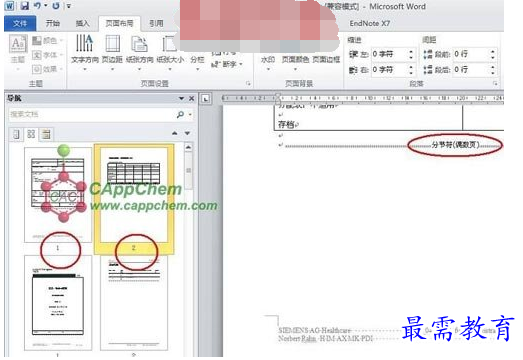Open the 文件 (File) tab
The image size is (523, 360).
(20, 23)
